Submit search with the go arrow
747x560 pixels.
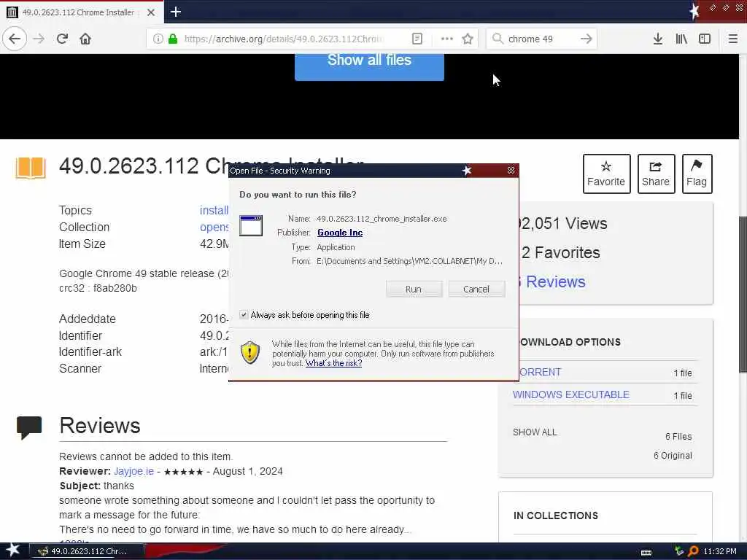tap(587, 39)
